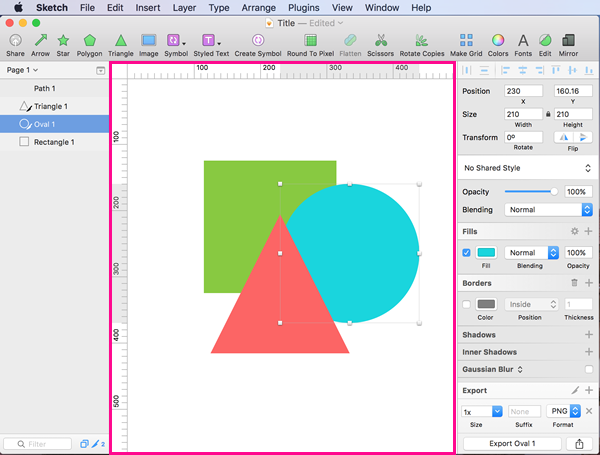
Task: Click the export slice knife icon
Action: [575, 390]
